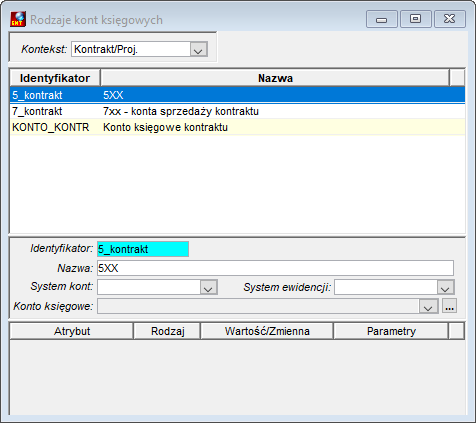Expand the System ewidencji dropdown arrow
The height and width of the screenshot is (423, 476).
[x=446, y=287]
